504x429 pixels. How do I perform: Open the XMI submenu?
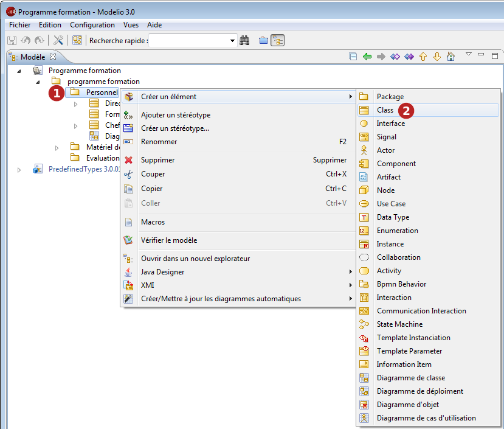pos(238,285)
